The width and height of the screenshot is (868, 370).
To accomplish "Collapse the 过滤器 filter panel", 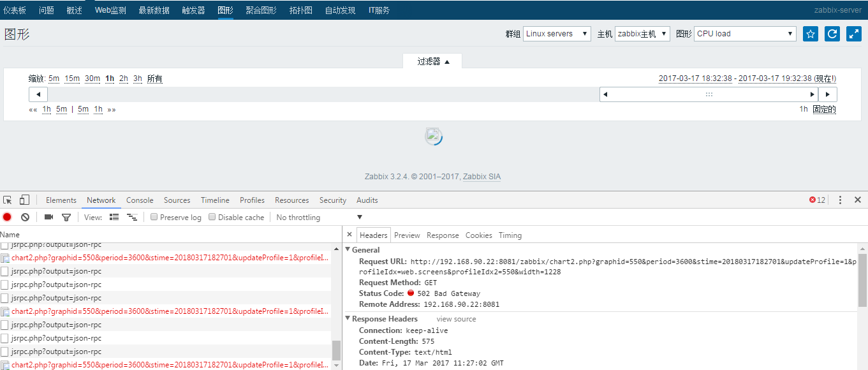I will click(x=432, y=61).
